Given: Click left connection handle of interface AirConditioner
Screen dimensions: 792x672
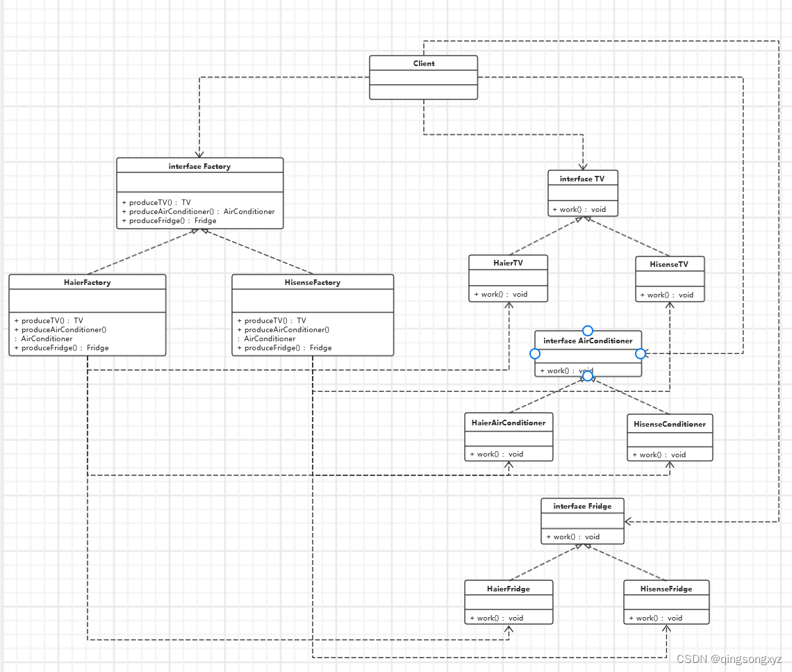Looking at the screenshot, I should (x=535, y=354).
